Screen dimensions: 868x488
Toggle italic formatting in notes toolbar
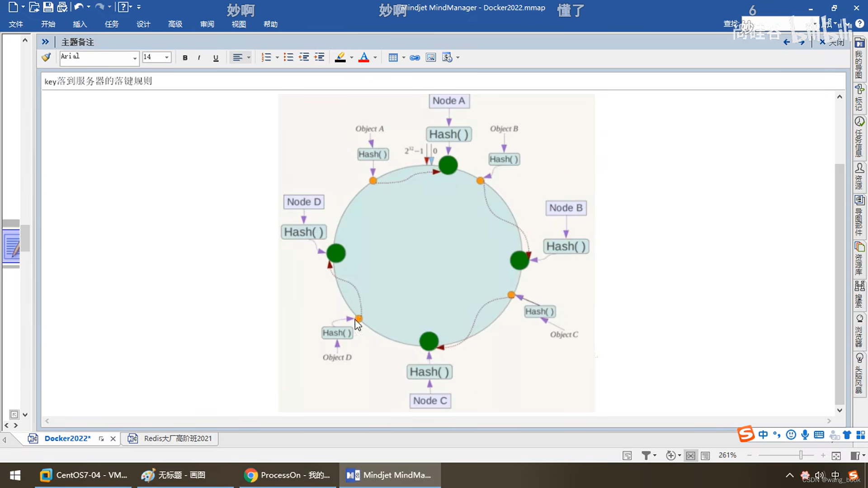click(x=199, y=57)
